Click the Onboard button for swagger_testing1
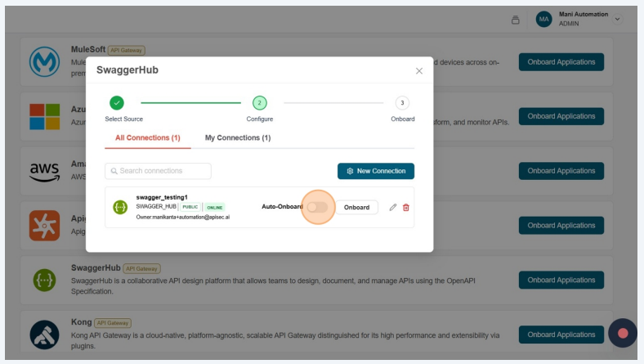This screenshot has height=364, width=644. click(356, 207)
